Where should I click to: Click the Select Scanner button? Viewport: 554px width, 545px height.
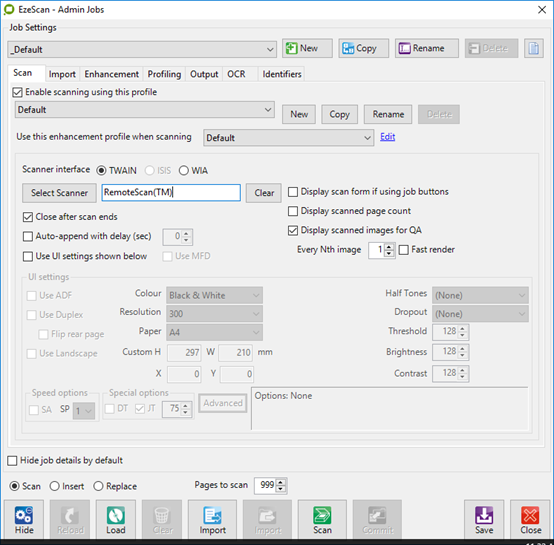(59, 193)
